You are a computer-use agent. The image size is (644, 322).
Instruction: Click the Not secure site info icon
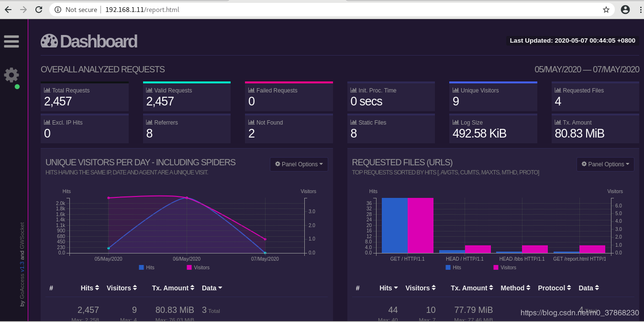(x=58, y=10)
